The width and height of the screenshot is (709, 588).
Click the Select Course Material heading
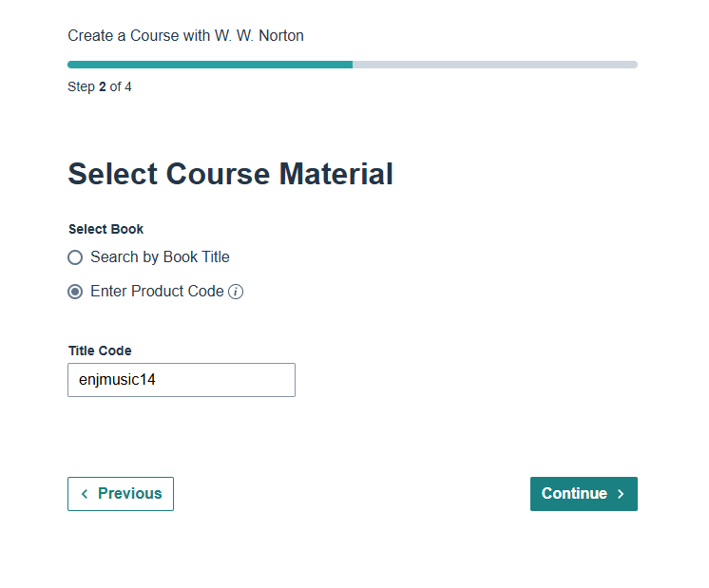(230, 174)
